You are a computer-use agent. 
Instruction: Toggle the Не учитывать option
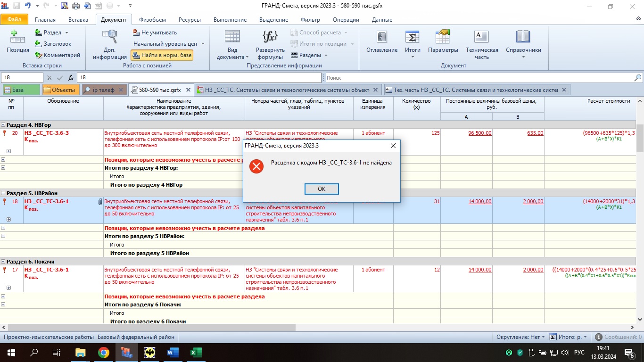pyautogui.click(x=155, y=33)
